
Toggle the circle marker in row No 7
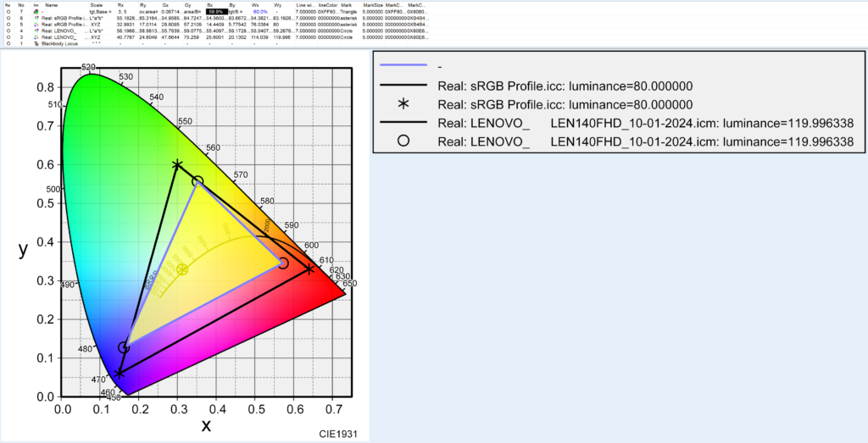click(8, 12)
